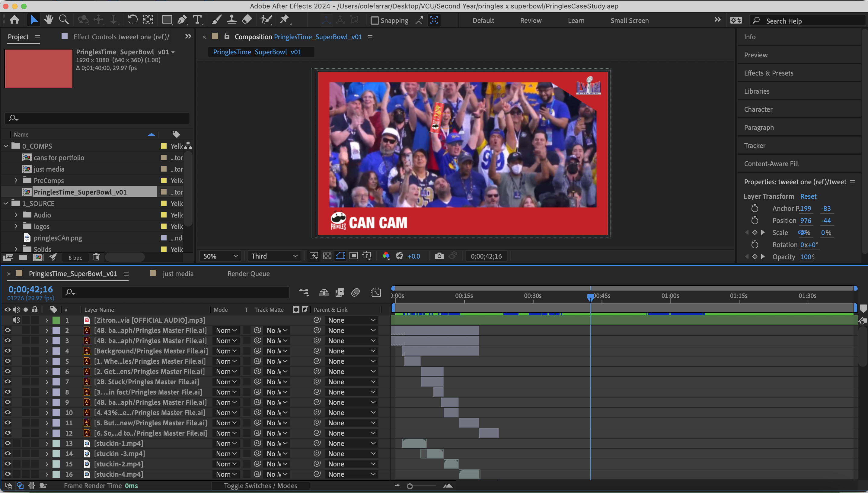Click the Puppet Pin tool
Viewport: 868px width, 493px height.
[285, 20]
